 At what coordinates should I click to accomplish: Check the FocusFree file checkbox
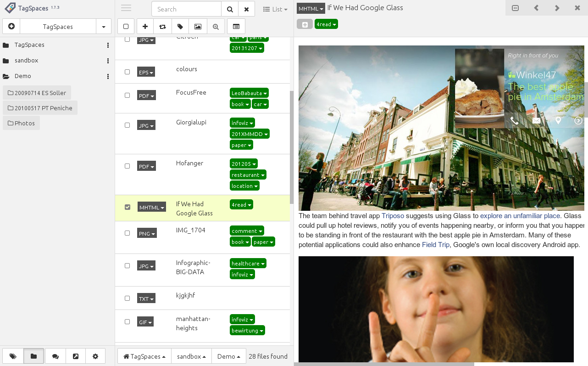point(128,96)
